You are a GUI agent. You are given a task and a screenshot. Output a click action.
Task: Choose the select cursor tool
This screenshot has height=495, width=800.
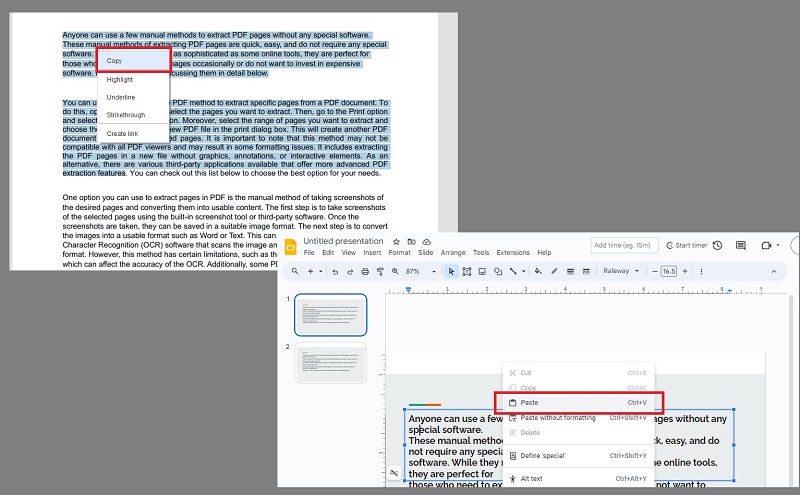451,271
